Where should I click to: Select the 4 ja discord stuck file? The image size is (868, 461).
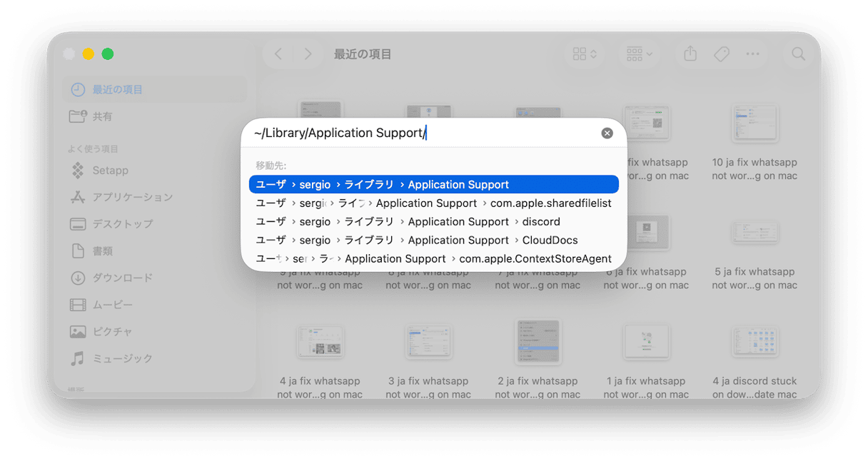(754, 343)
